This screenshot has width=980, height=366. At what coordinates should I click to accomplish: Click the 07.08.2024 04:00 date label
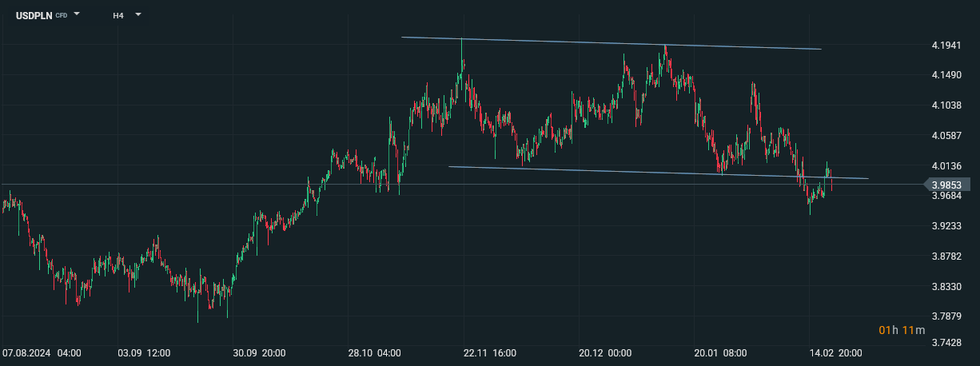(41, 352)
